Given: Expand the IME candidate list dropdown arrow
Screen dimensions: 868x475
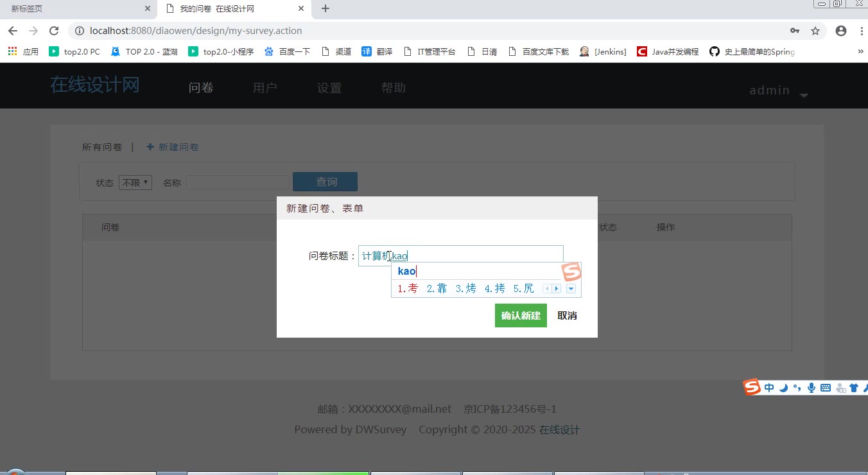Looking at the screenshot, I should [x=571, y=289].
